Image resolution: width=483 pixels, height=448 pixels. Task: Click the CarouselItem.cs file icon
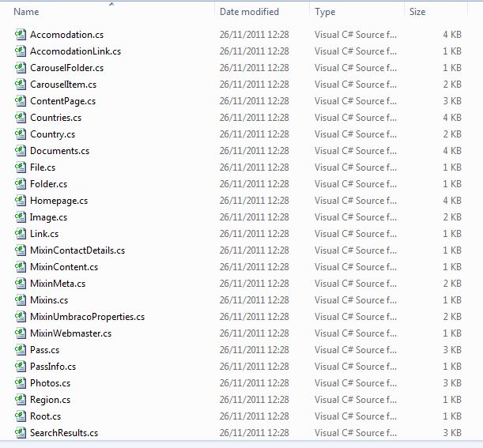(21, 85)
